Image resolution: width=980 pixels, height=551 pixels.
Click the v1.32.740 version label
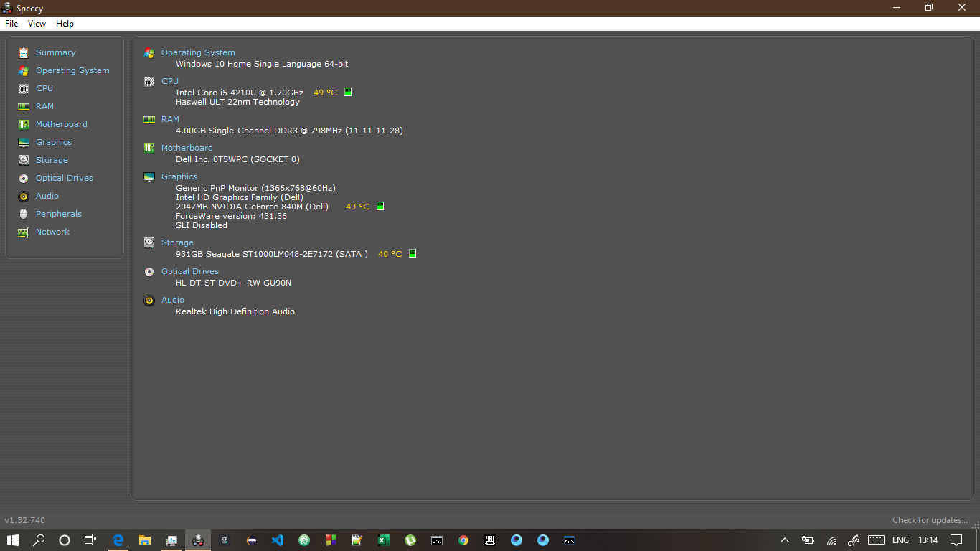tap(25, 520)
